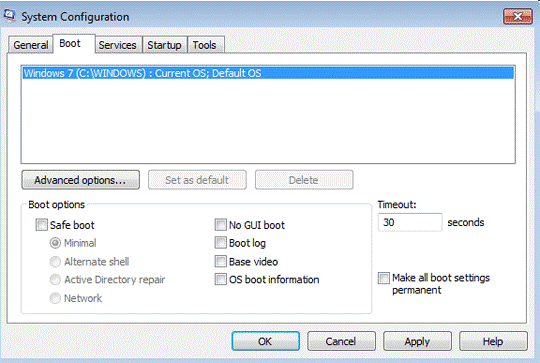540x363 pixels.
Task: Select the Minimal radio button
Action: (55, 243)
